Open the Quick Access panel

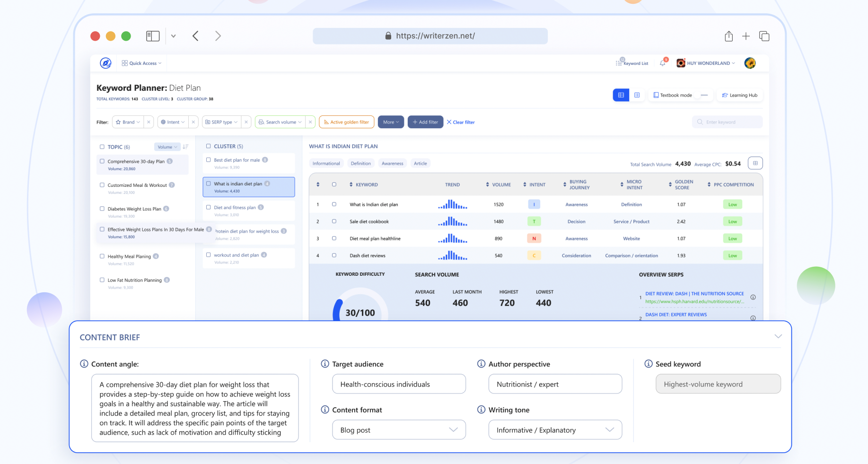coord(141,63)
